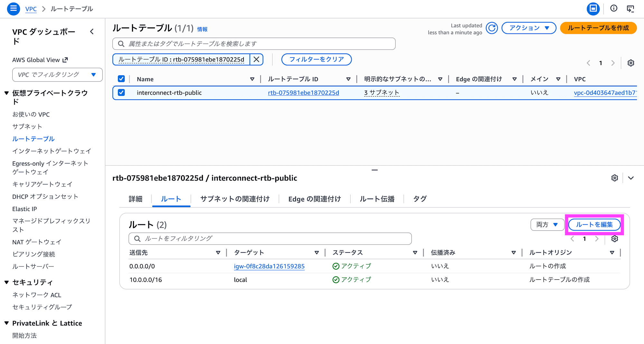
Task: Click the ルートテーブルを作成 button
Action: coord(598,28)
